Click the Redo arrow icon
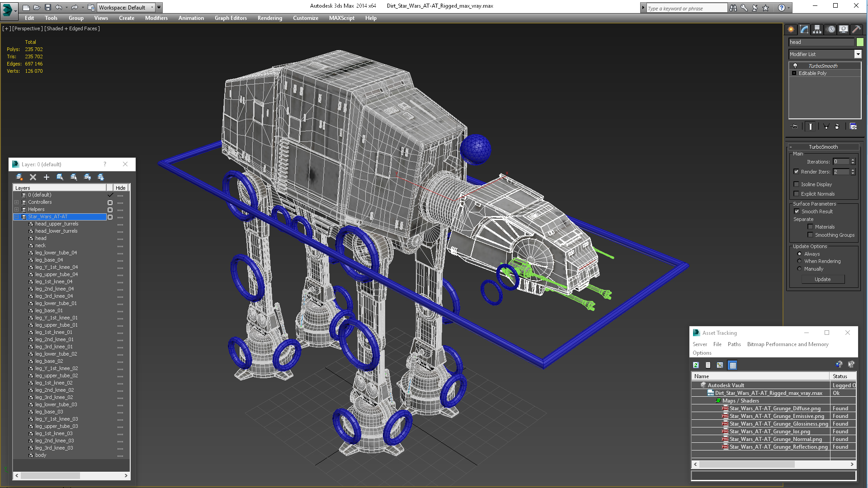 (75, 7)
